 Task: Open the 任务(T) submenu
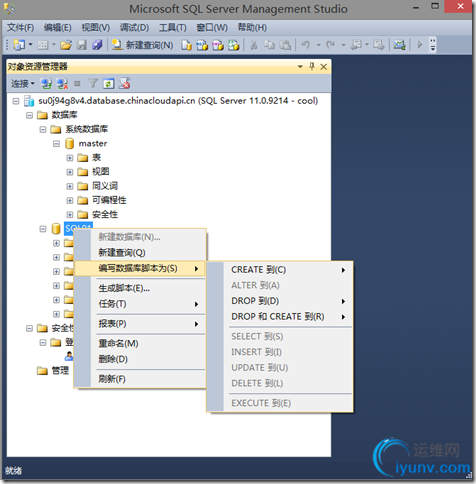click(x=140, y=304)
